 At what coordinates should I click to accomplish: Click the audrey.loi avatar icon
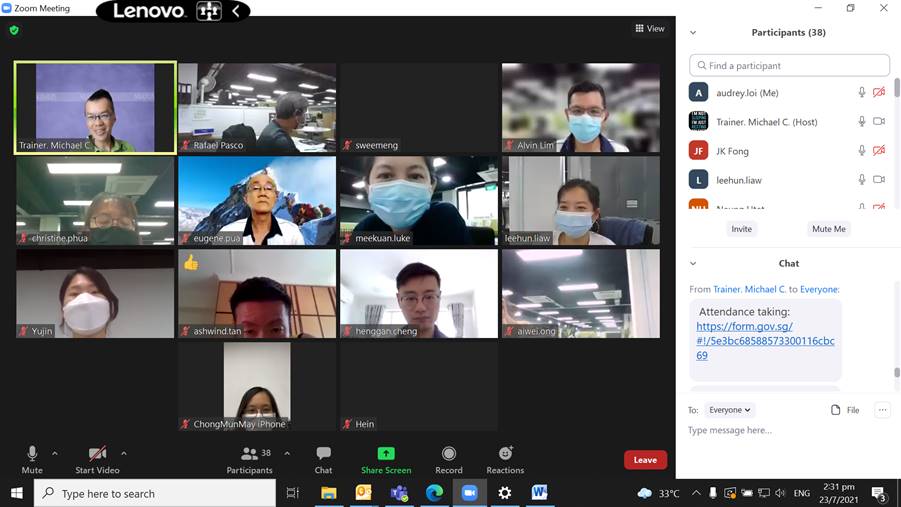[698, 93]
